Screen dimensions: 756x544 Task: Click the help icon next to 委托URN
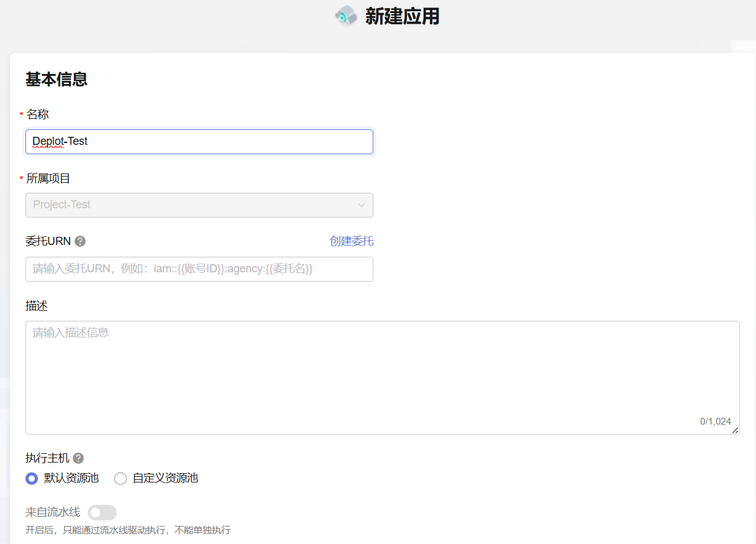[80, 241]
